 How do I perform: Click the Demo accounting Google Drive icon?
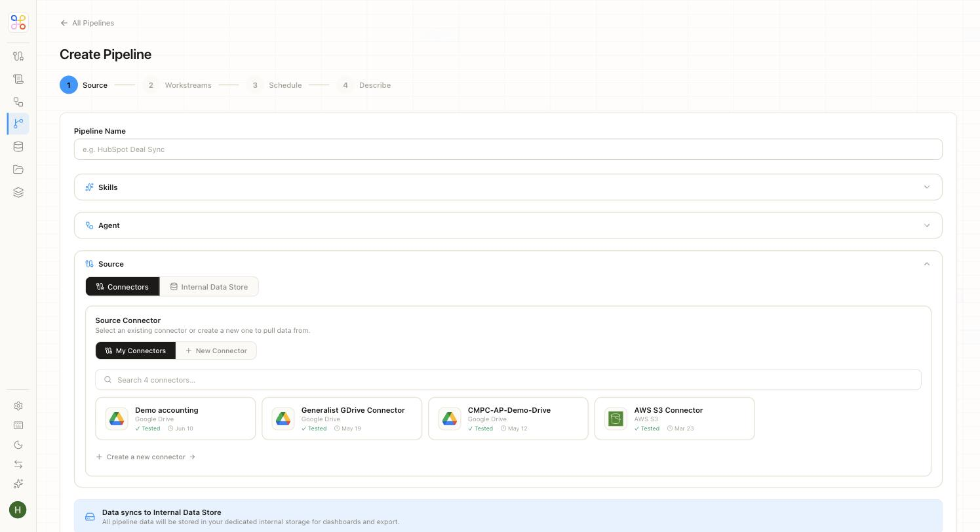pyautogui.click(x=117, y=419)
